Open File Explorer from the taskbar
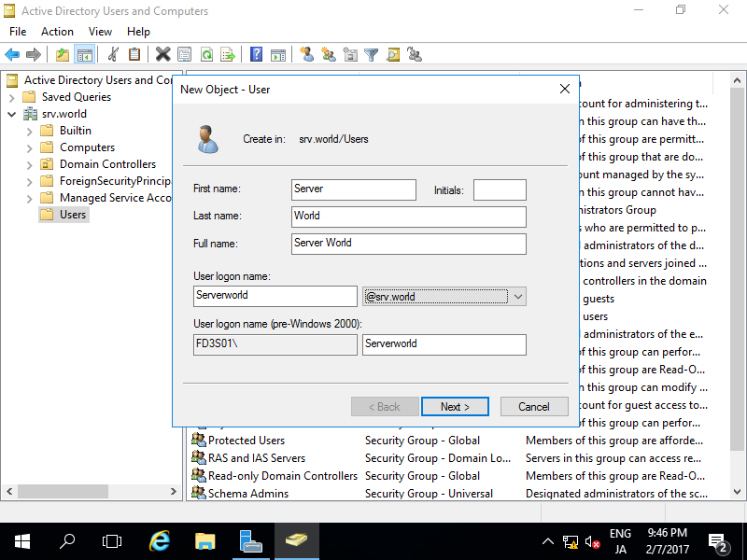747x560 pixels. pos(205,541)
